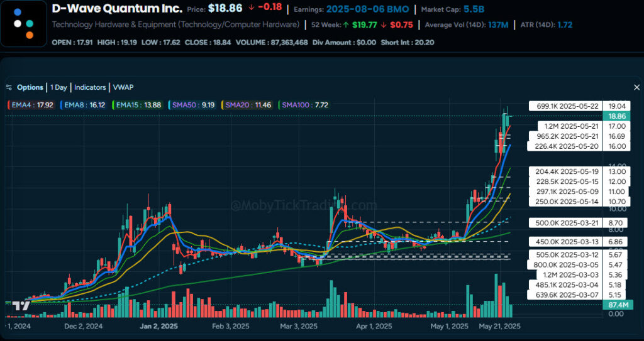
Task: Click the VOLUME 87,363,468 value
Action: [289, 42]
